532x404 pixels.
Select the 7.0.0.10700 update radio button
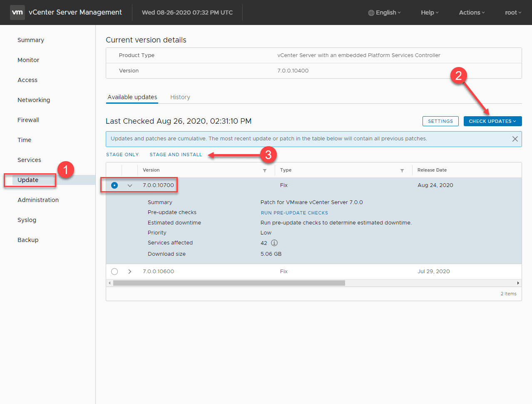coord(114,185)
